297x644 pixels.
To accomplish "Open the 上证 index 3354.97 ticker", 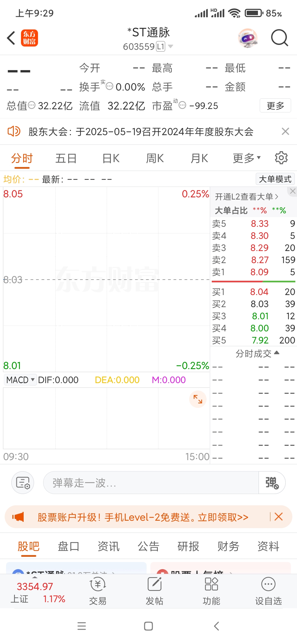I will point(37,593).
